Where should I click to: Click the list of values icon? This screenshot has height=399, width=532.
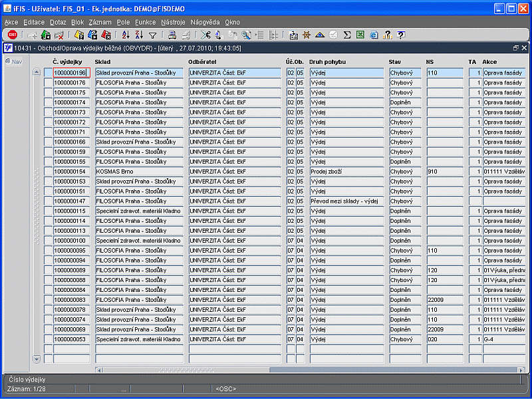tap(260, 35)
